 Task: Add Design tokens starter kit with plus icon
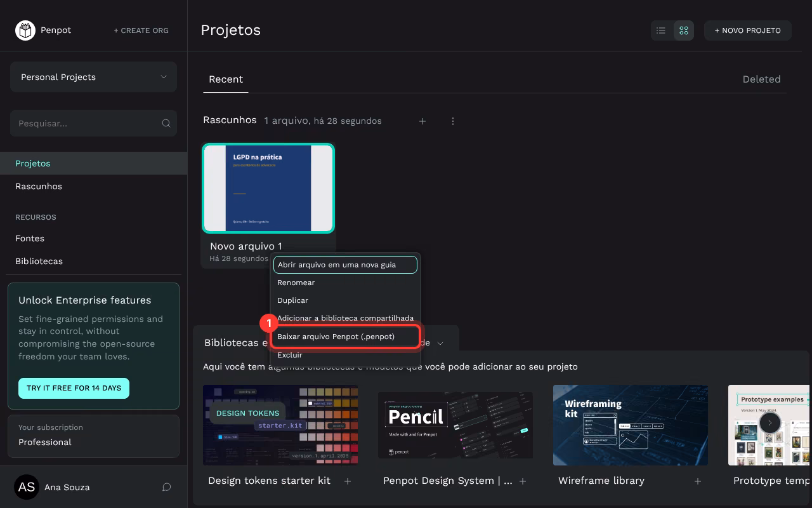click(x=348, y=481)
